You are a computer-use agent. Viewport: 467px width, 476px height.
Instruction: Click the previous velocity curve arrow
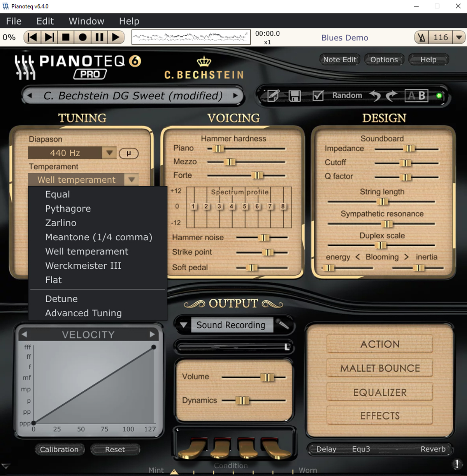coord(24,334)
